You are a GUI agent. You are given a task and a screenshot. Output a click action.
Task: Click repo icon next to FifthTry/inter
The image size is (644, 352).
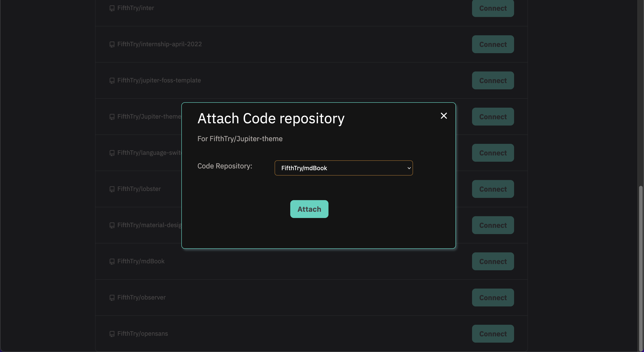point(112,8)
